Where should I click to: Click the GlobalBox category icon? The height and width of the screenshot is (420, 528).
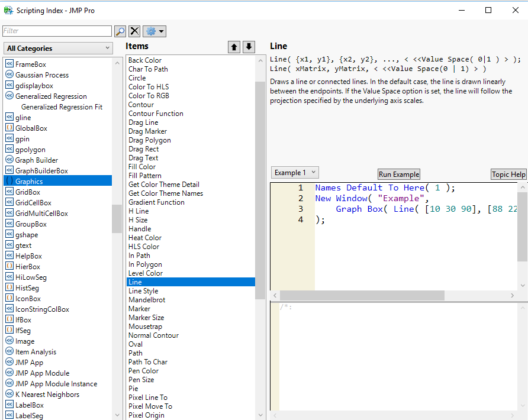pos(9,128)
